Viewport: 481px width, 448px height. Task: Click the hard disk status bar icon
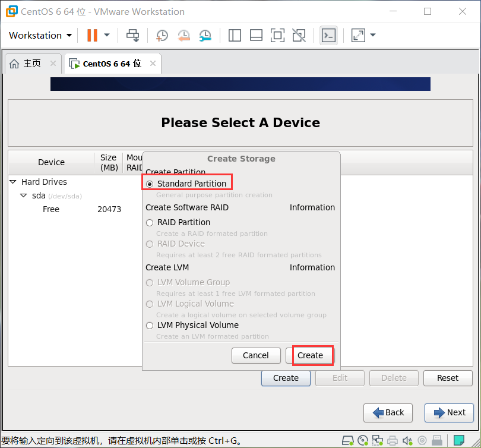pyautogui.click(x=347, y=441)
